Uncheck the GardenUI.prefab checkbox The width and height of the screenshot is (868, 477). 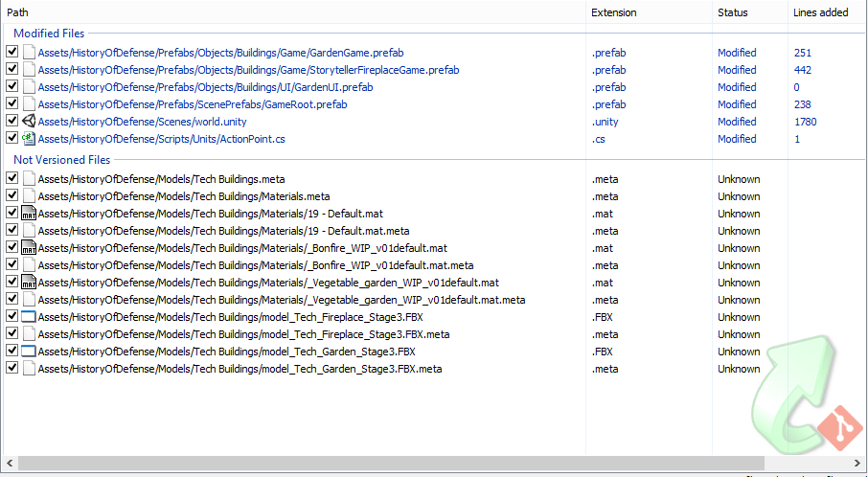[11, 87]
